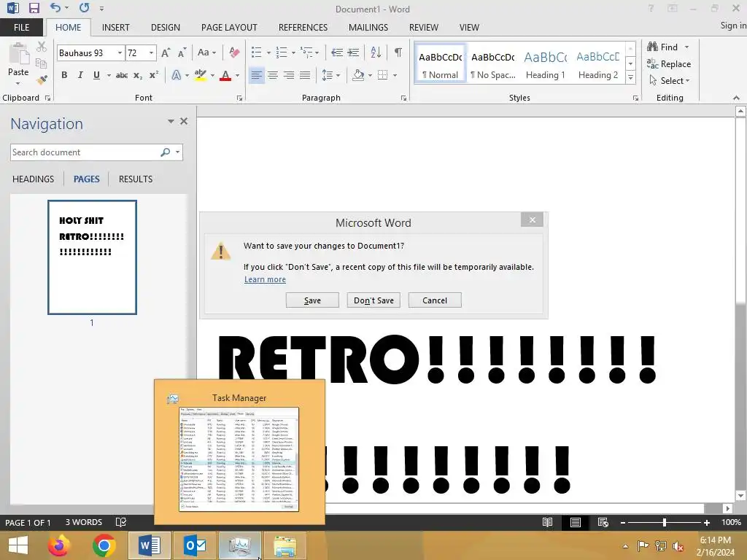The image size is (747, 560).
Task: Click Don't Save in the dialog
Action: (x=374, y=300)
